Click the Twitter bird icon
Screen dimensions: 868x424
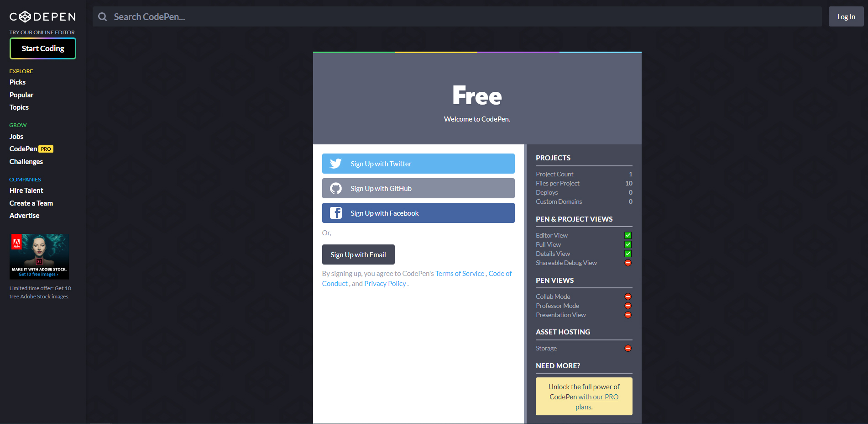pyautogui.click(x=336, y=164)
